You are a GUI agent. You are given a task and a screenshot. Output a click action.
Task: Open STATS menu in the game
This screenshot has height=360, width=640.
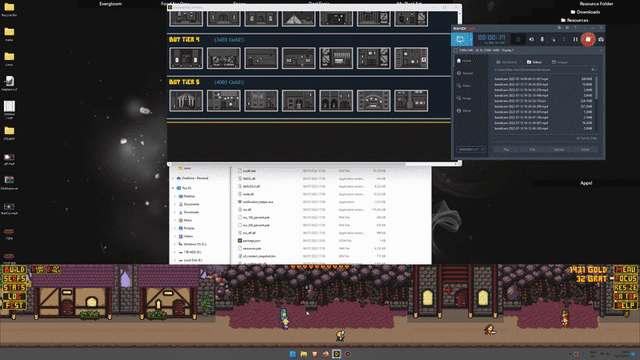(x=14, y=287)
